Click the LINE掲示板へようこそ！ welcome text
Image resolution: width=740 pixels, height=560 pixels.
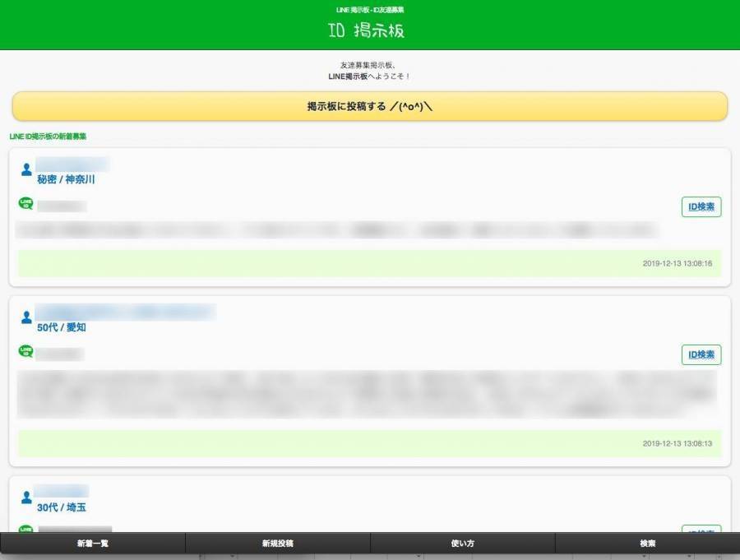369,76
